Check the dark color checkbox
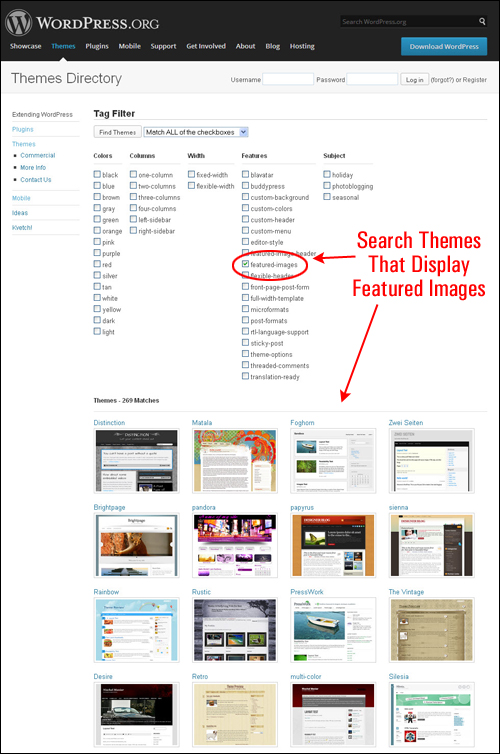 (97, 320)
